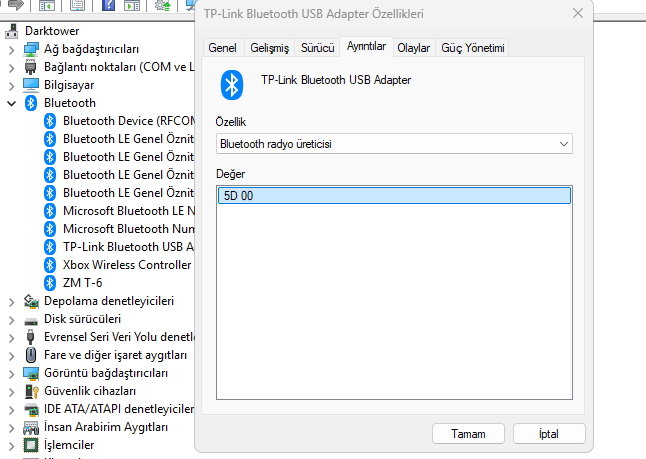Click the forward arrow toolbar icon
Image resolution: width=646 pixels, height=459 pixels.
[x=16, y=5]
